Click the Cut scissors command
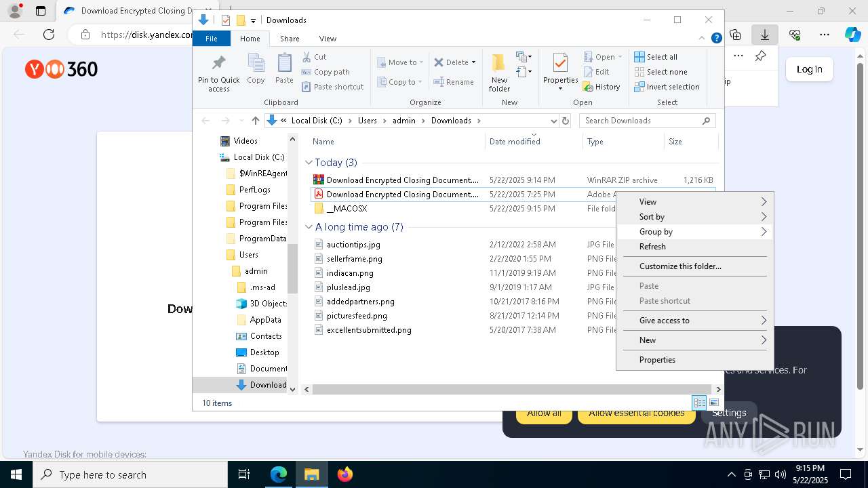The width and height of the screenshot is (868, 488). (x=315, y=57)
